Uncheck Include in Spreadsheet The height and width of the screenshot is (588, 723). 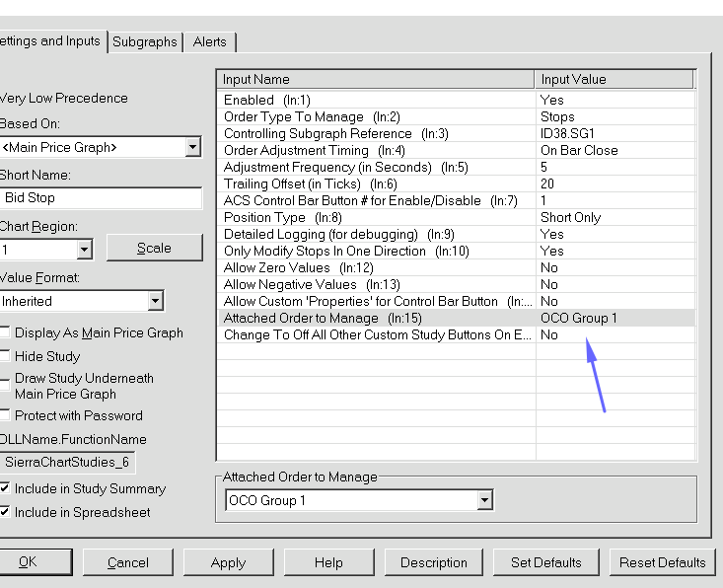tap(5, 511)
